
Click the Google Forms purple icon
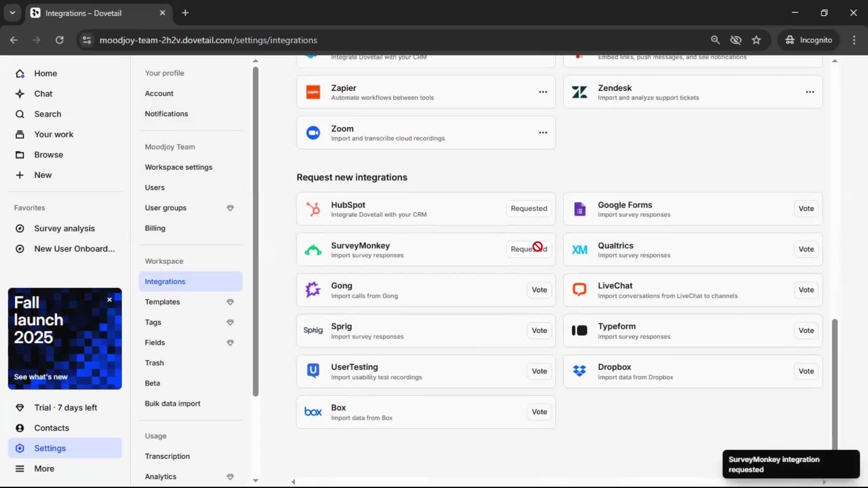(580, 209)
